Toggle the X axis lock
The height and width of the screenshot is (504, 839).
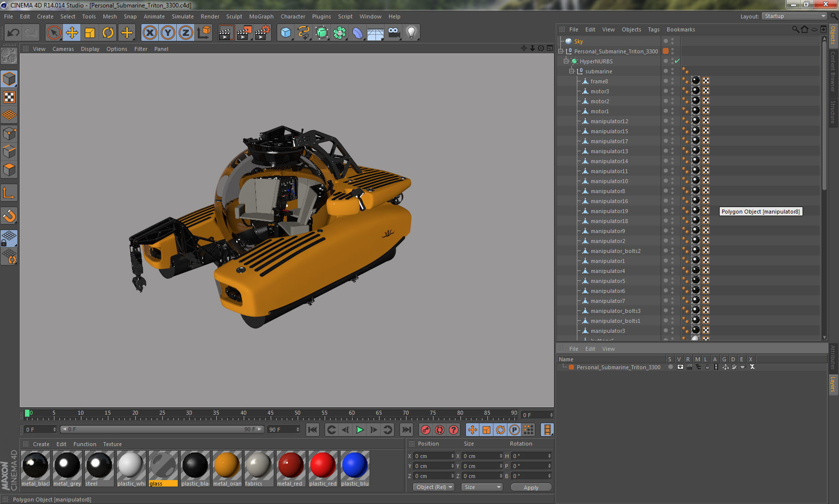coord(150,33)
